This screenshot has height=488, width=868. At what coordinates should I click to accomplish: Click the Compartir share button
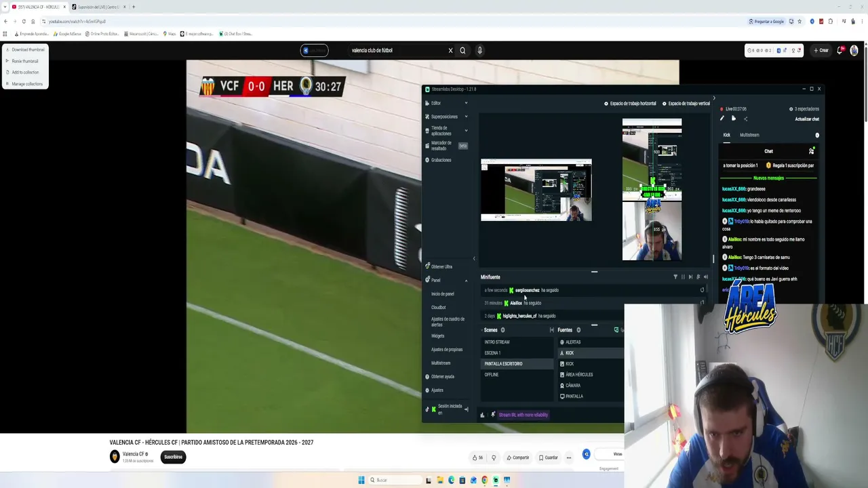click(x=518, y=457)
